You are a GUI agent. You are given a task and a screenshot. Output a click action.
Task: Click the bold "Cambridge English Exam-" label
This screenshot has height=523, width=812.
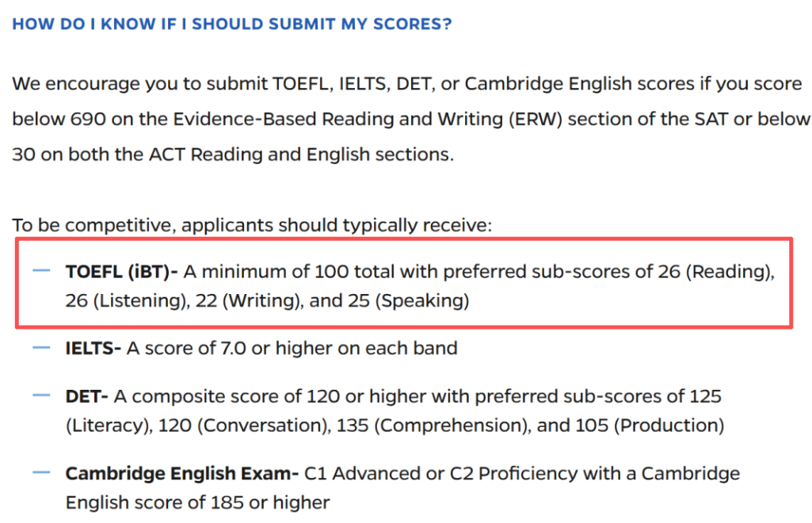coord(182,474)
